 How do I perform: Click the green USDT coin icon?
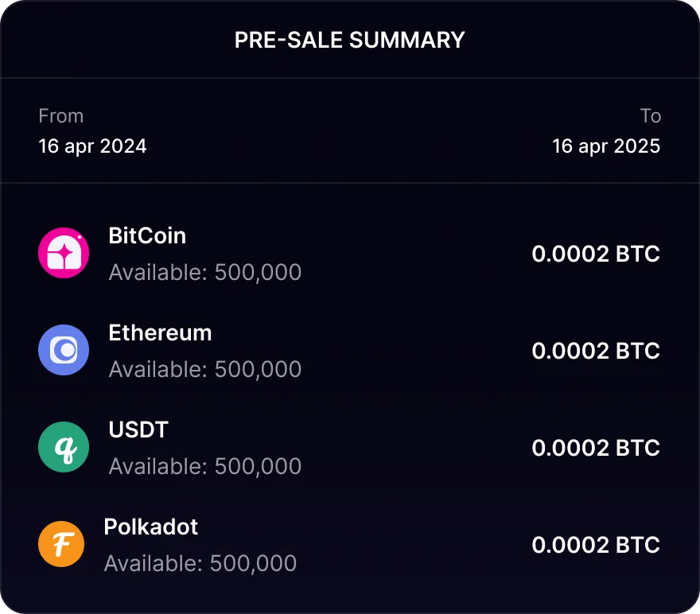(x=63, y=447)
